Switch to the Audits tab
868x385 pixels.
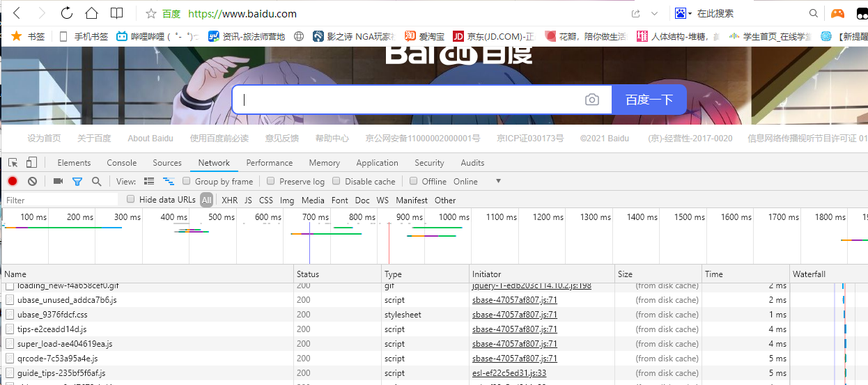click(x=472, y=163)
